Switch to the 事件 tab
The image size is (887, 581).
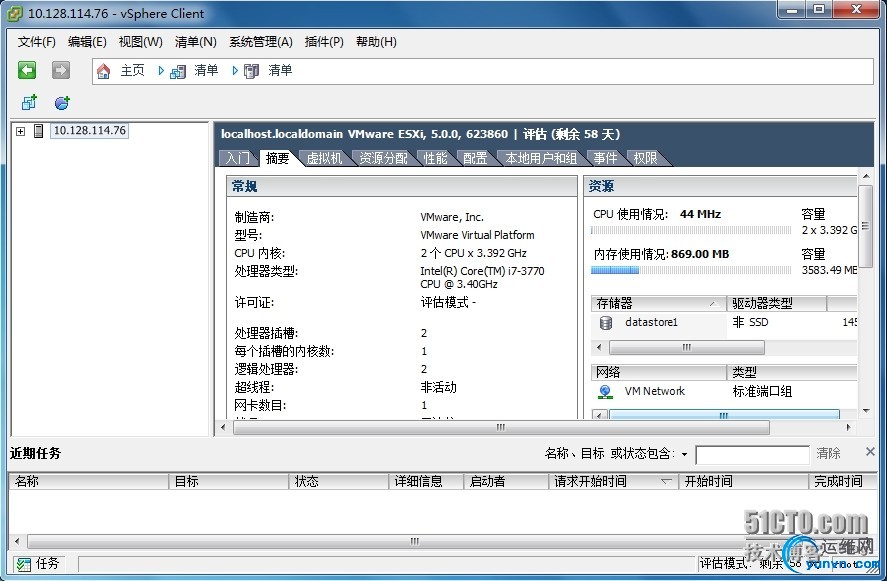(x=605, y=158)
